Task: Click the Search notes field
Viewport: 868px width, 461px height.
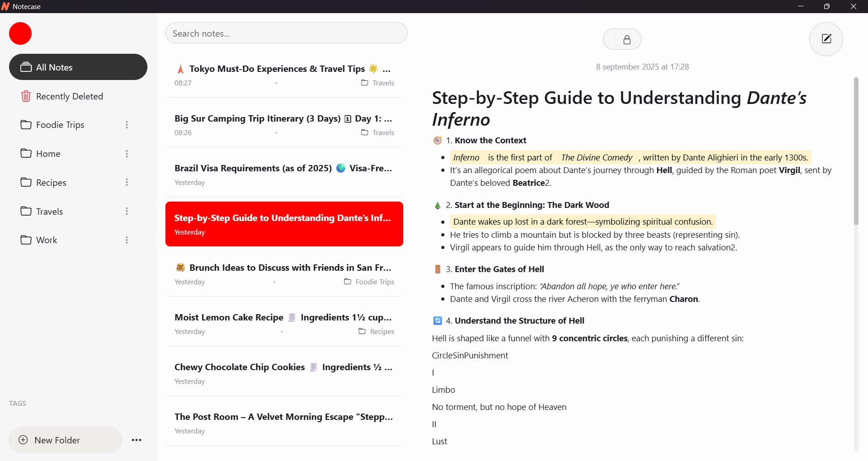Action: click(287, 33)
